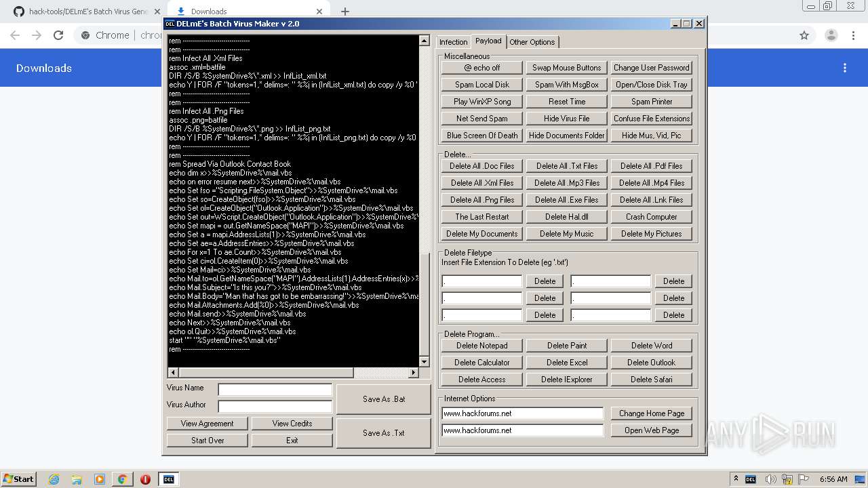This screenshot has height=488, width=868.
Task: Click Spam With MsgBox button
Action: 567,85
